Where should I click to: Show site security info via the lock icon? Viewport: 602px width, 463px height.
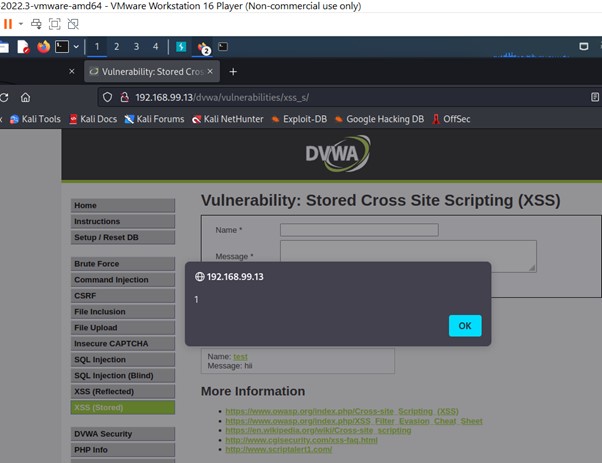point(124,98)
